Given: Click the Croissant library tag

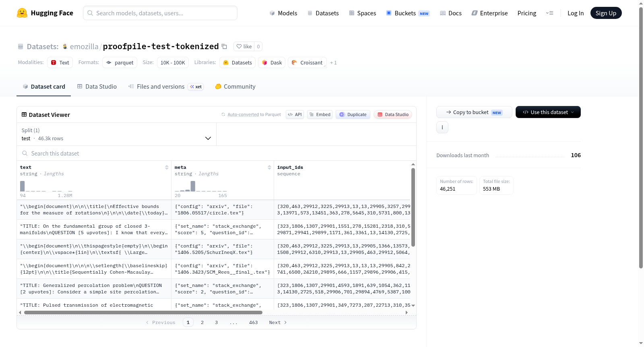Looking at the screenshot, I should coord(307,62).
